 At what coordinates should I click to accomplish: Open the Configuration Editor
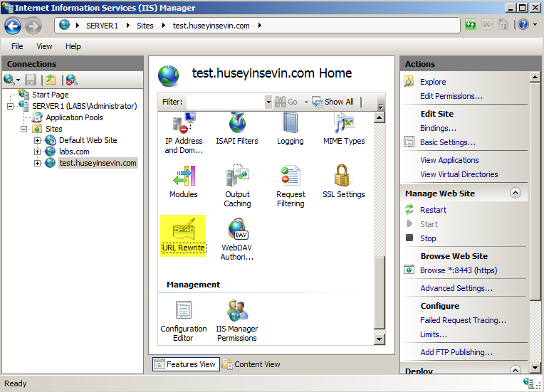pos(184,322)
